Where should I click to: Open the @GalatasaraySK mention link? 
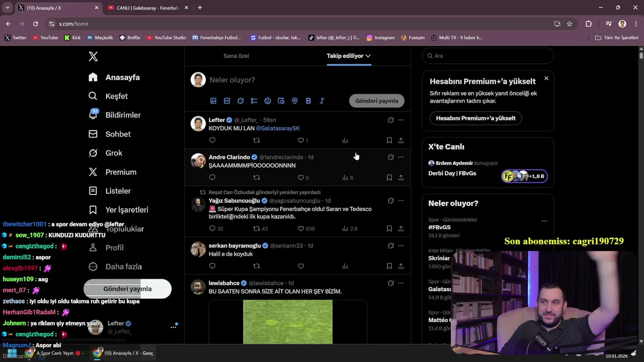[278, 128]
